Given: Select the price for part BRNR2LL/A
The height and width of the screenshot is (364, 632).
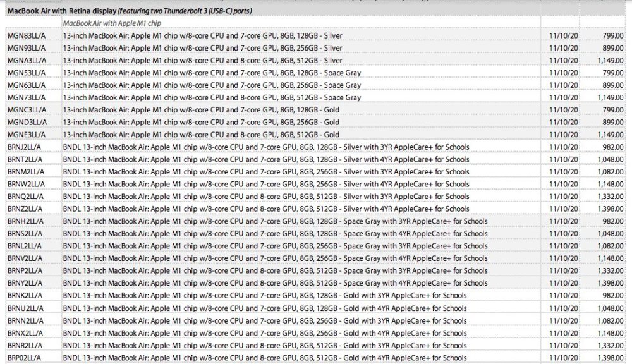Looking at the screenshot, I should tap(608, 346).
